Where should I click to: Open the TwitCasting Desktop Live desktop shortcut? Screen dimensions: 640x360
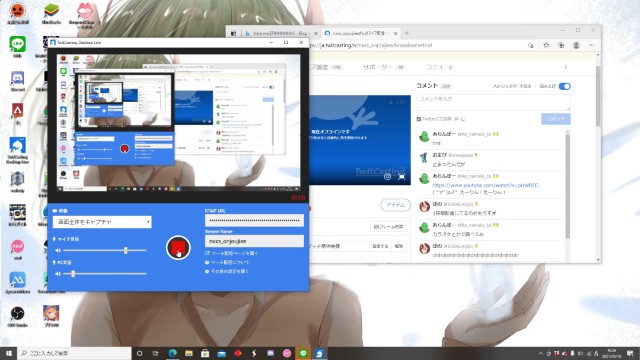pos(18,150)
